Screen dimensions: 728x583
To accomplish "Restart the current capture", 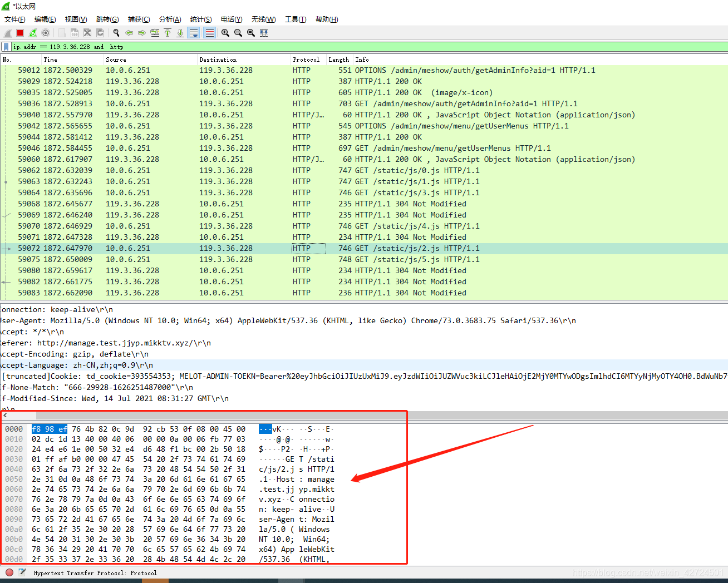I will tap(33, 33).
